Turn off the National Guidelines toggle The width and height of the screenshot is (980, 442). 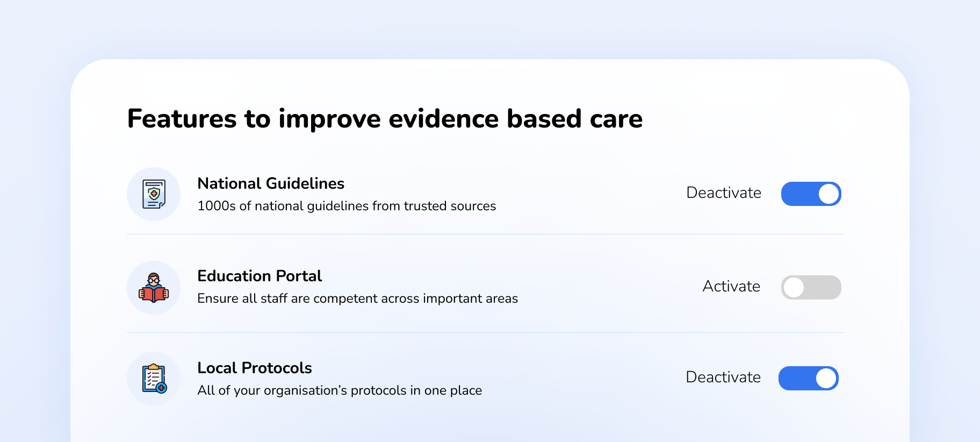click(x=811, y=194)
